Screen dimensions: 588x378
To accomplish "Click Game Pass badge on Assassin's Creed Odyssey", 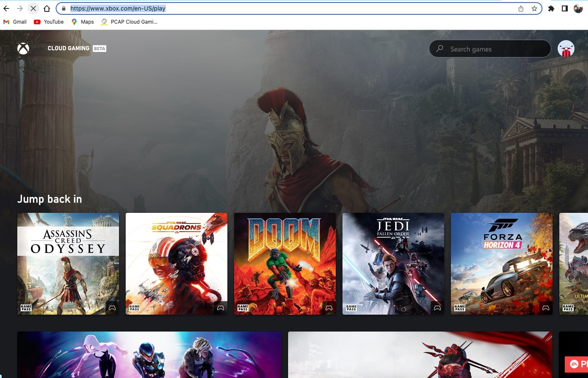I will [26, 308].
